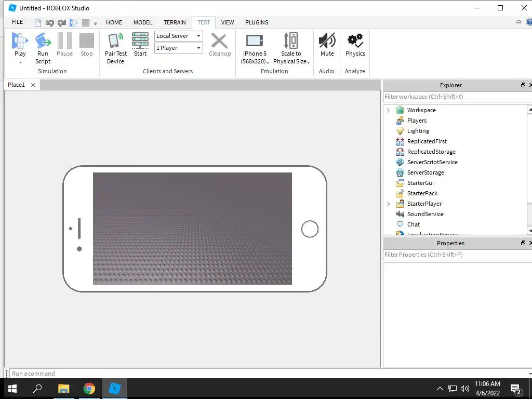Viewport: 532px width, 399px height.
Task: Select Players in Explorer
Action: click(416, 121)
